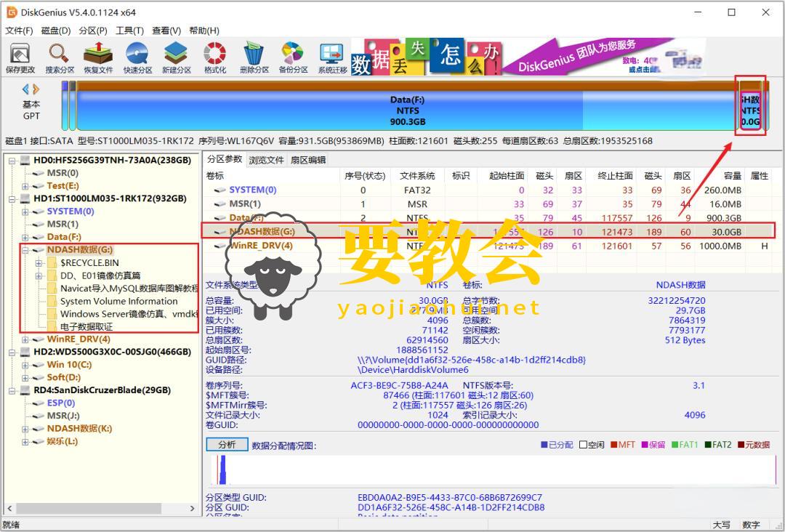
Task: Expand the $RECYCLE.BIN folder node
Action: (x=39, y=263)
